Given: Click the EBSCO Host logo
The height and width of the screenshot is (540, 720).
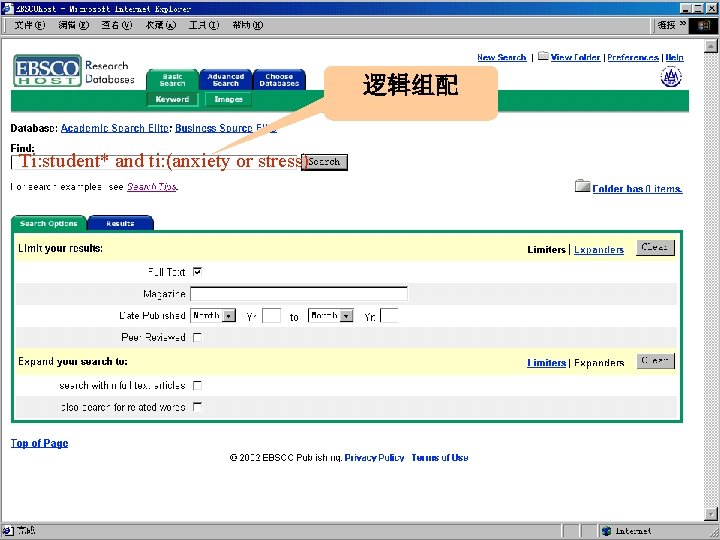Looking at the screenshot, I should pos(47,71).
